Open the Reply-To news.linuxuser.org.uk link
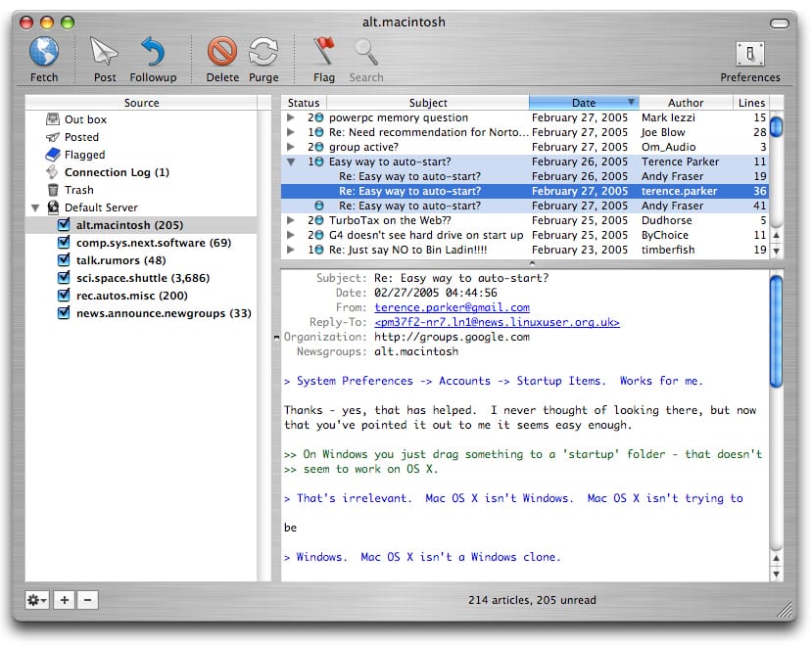 pyautogui.click(x=497, y=322)
